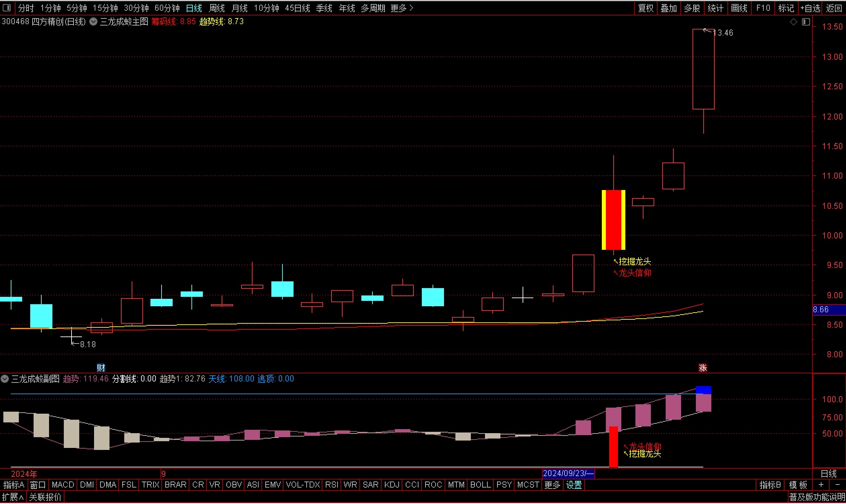The image size is (846, 504).
Task: Open F10 company info
Action: tap(763, 8)
